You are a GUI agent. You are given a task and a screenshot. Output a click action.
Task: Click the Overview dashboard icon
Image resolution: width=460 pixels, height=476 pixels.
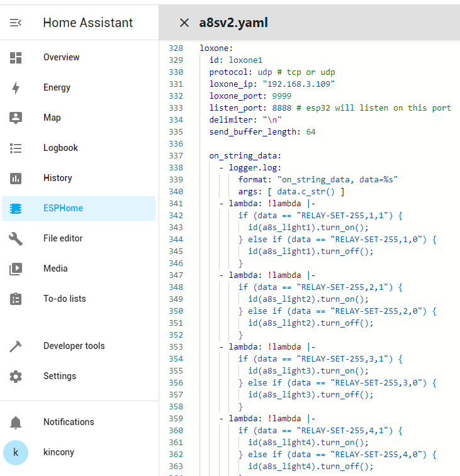[16, 58]
